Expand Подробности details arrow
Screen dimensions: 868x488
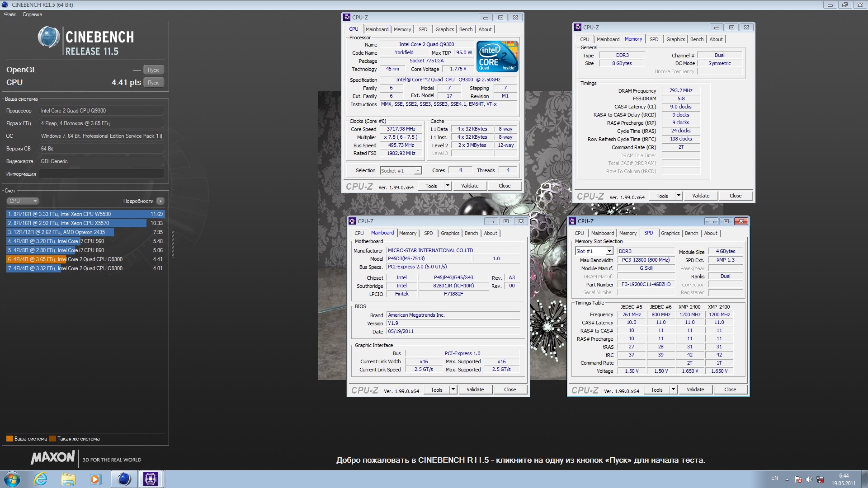[x=160, y=201]
